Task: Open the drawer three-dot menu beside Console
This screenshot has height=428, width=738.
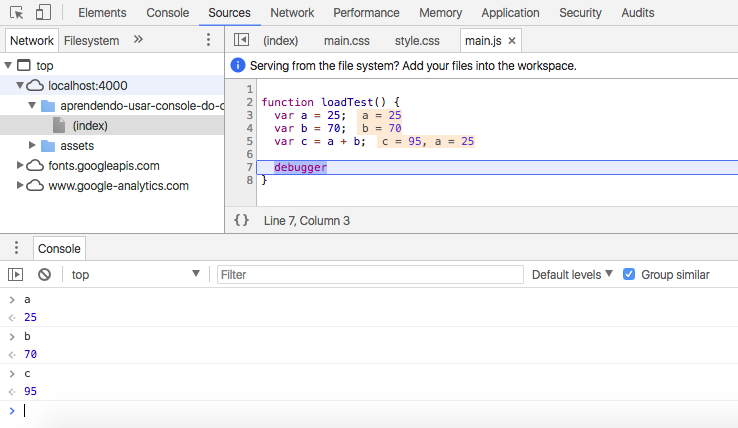Action: pyautogui.click(x=16, y=248)
